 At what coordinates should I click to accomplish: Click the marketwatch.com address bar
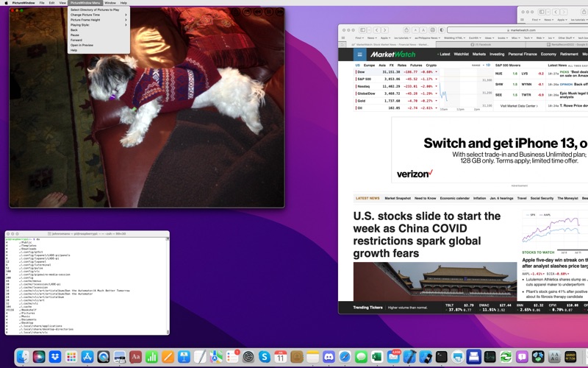[x=523, y=30]
